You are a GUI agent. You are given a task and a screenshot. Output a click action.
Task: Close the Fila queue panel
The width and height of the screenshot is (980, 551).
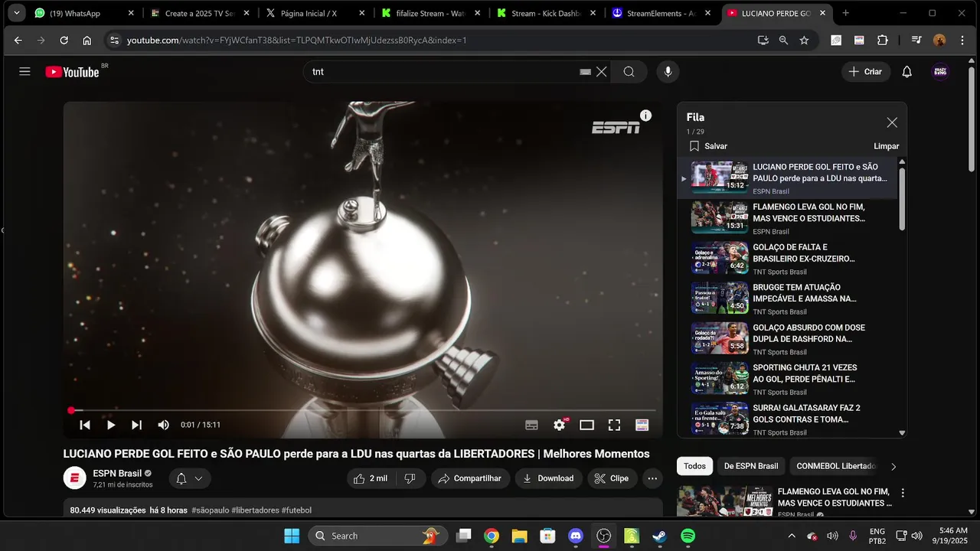[892, 122]
